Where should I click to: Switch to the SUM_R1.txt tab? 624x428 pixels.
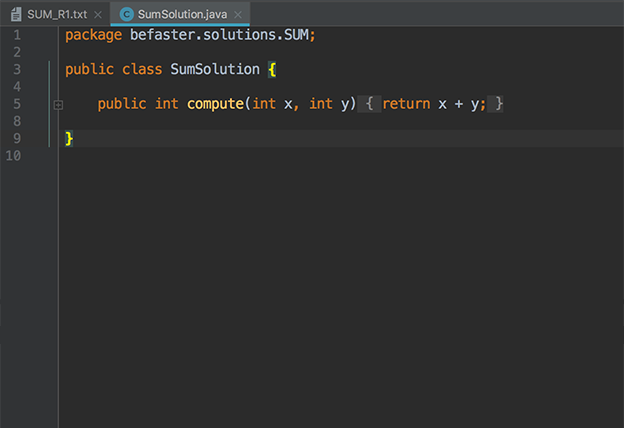click(x=57, y=14)
